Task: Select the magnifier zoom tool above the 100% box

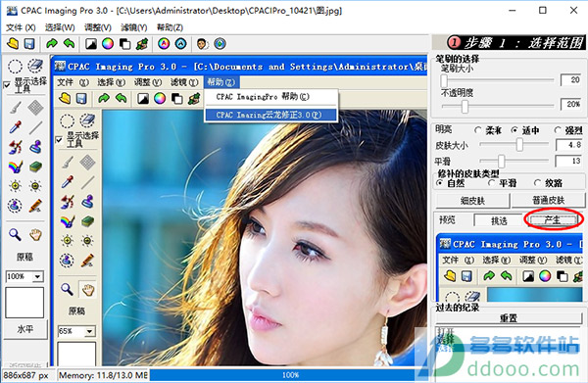Action: 15,234
